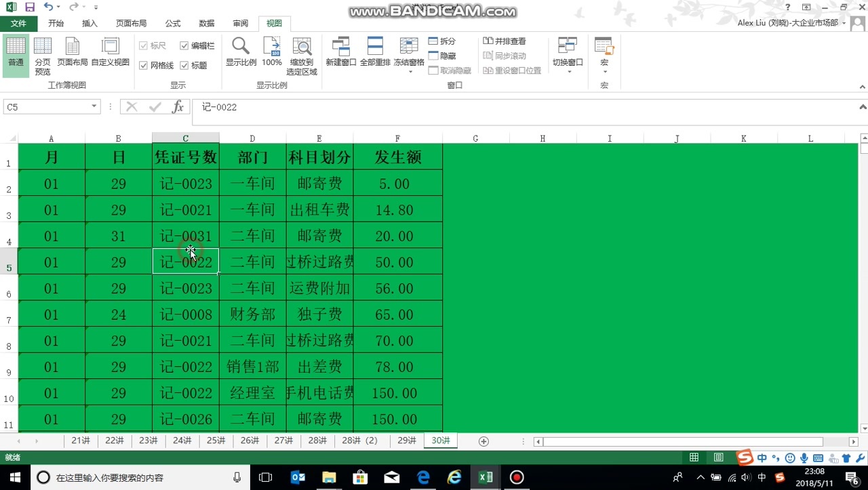This screenshot has width=868, height=490.
Task: Select sheet tab 25讲
Action: [216, 441]
